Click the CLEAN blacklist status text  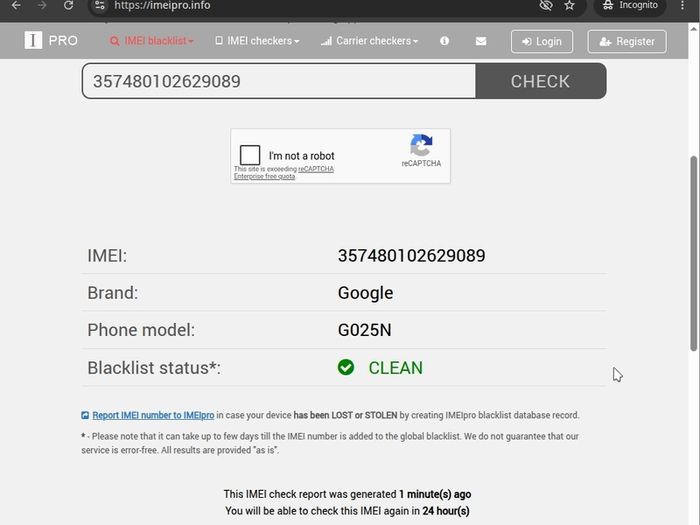[396, 368]
